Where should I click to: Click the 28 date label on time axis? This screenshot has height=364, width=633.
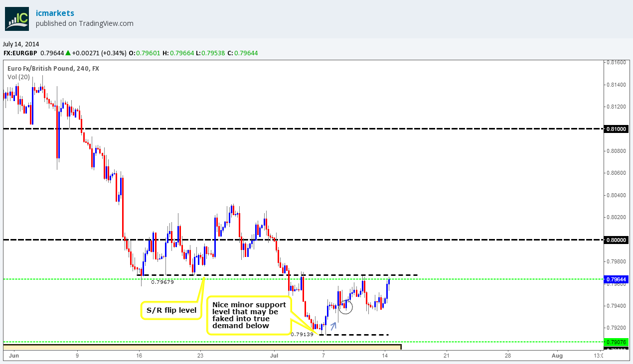pos(508,356)
